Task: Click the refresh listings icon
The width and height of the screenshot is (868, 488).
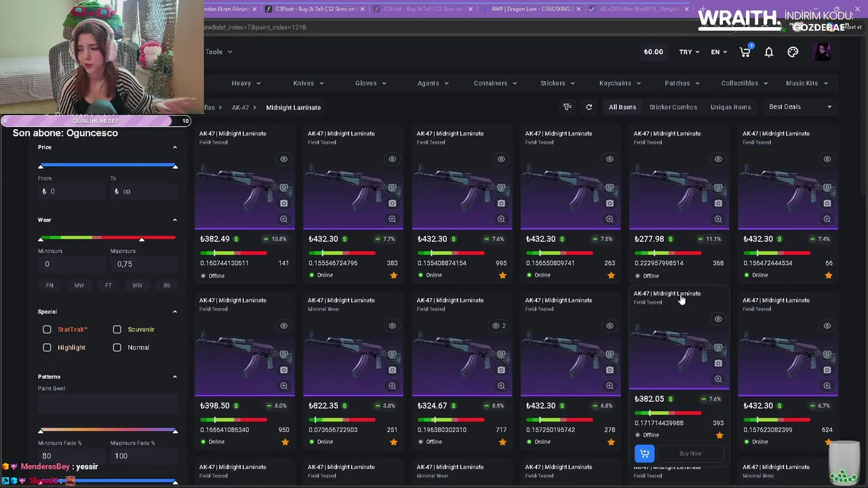Action: [x=589, y=107]
